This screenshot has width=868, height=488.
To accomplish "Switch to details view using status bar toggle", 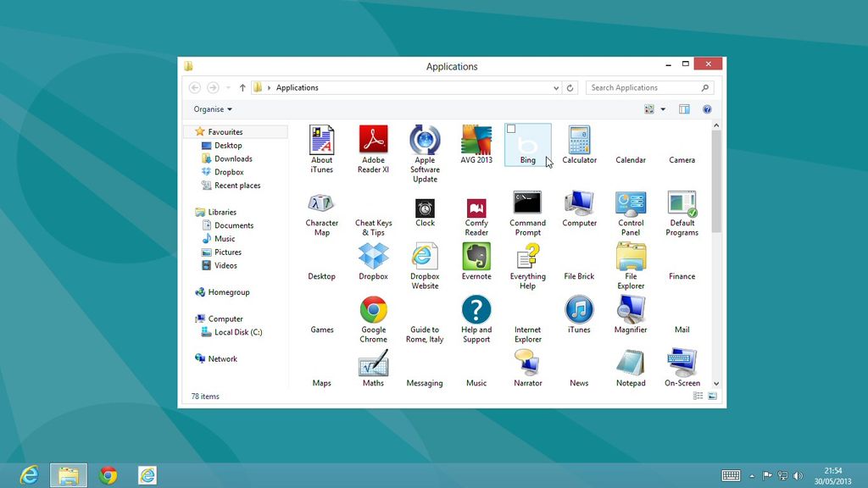I will tap(698, 396).
